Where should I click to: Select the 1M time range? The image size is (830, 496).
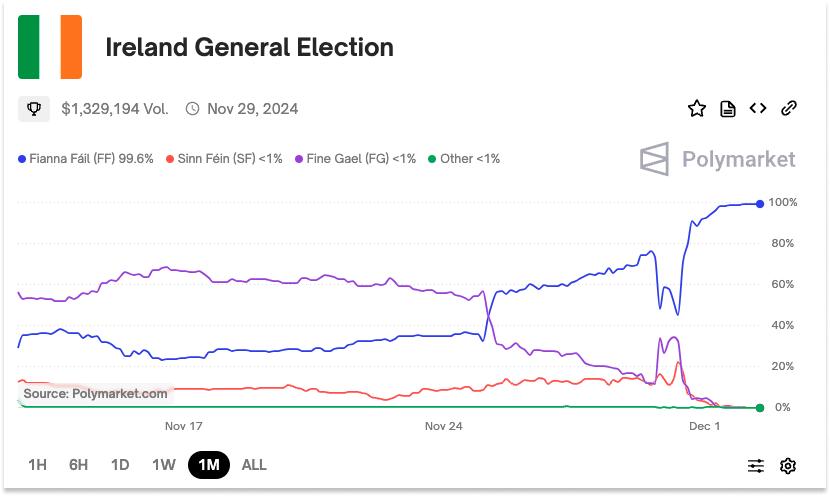point(209,465)
